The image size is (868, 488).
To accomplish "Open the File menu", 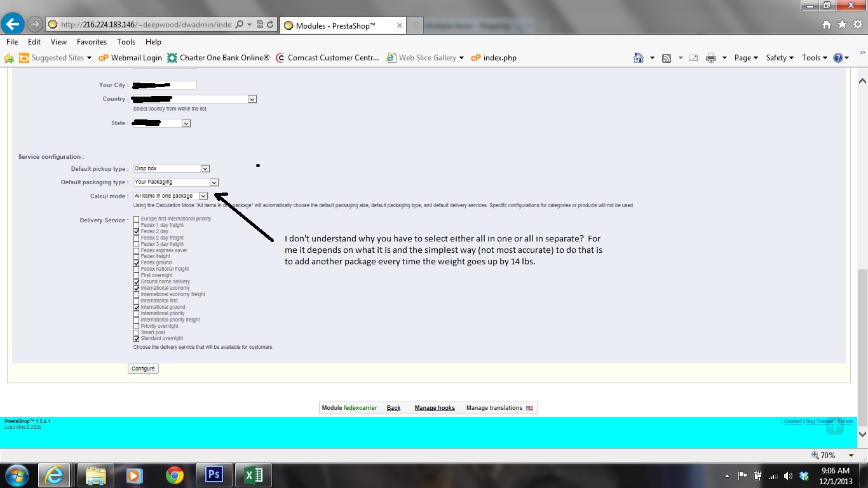I will [12, 42].
